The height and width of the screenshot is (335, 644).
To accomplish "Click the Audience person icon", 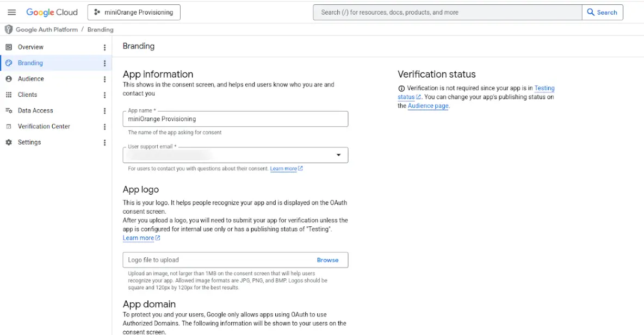I will [x=9, y=79].
